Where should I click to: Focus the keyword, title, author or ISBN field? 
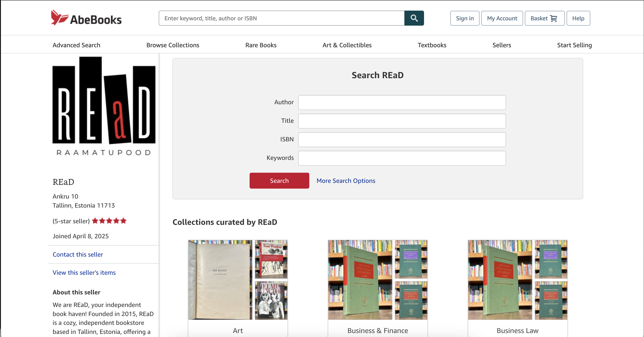[281, 18]
